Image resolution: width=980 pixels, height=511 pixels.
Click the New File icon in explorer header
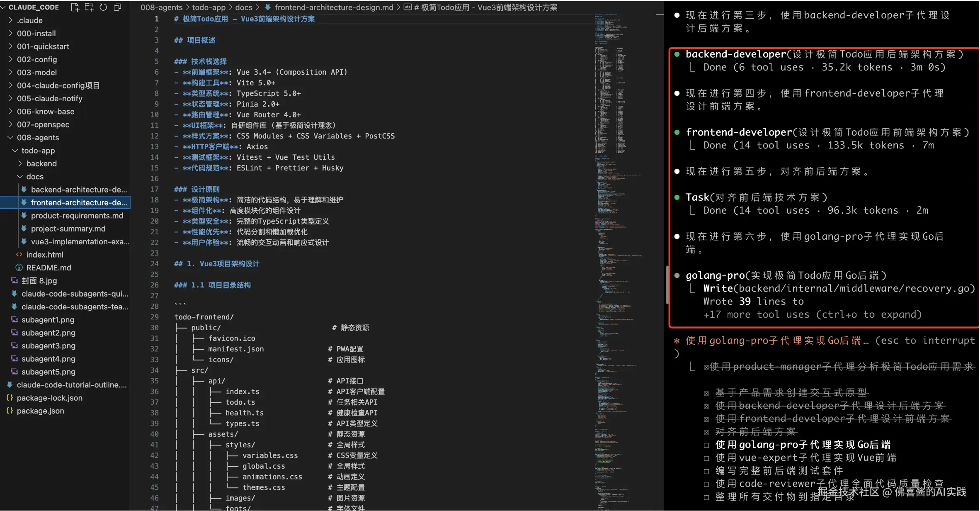(x=75, y=7)
